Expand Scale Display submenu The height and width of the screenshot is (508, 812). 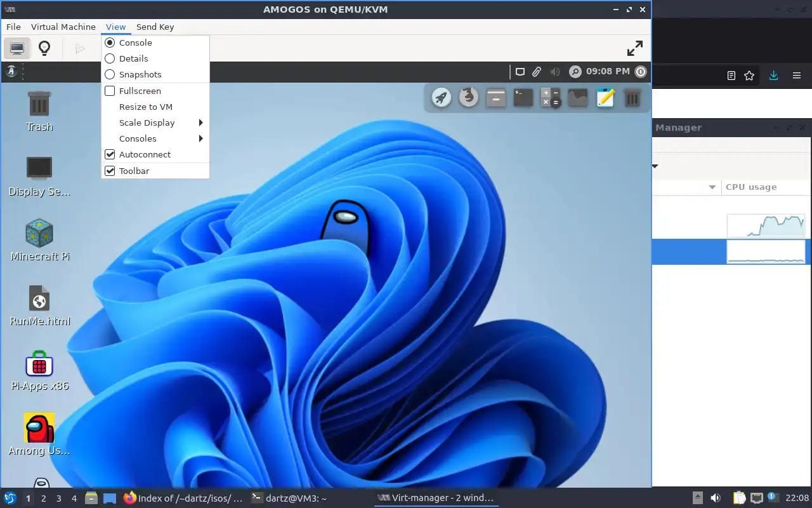(155, 123)
